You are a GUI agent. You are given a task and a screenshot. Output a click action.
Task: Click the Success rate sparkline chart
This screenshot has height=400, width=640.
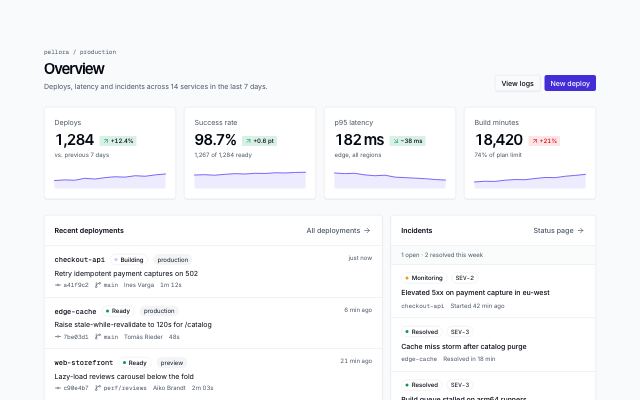tap(250, 180)
